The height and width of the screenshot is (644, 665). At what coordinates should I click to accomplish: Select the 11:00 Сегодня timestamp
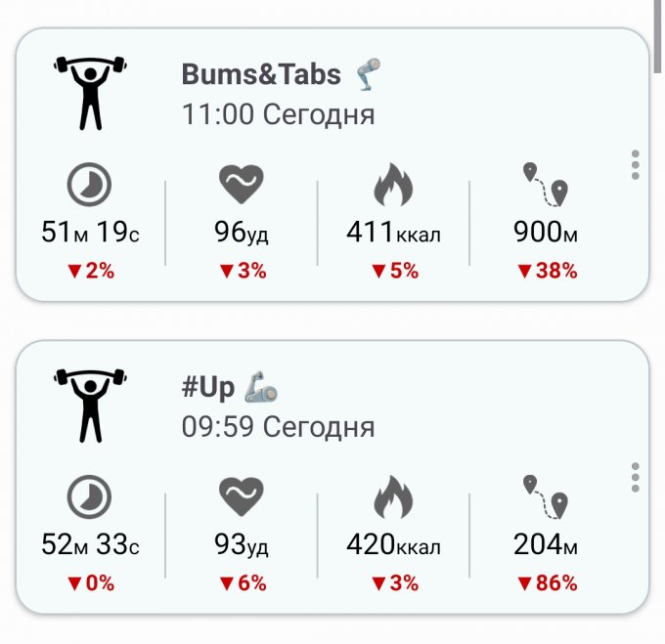tap(278, 114)
